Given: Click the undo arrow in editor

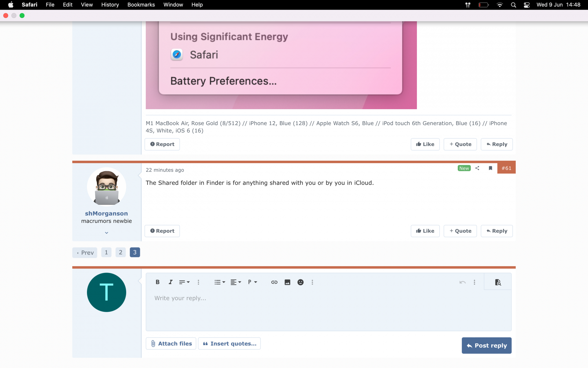Looking at the screenshot, I should point(462,282).
